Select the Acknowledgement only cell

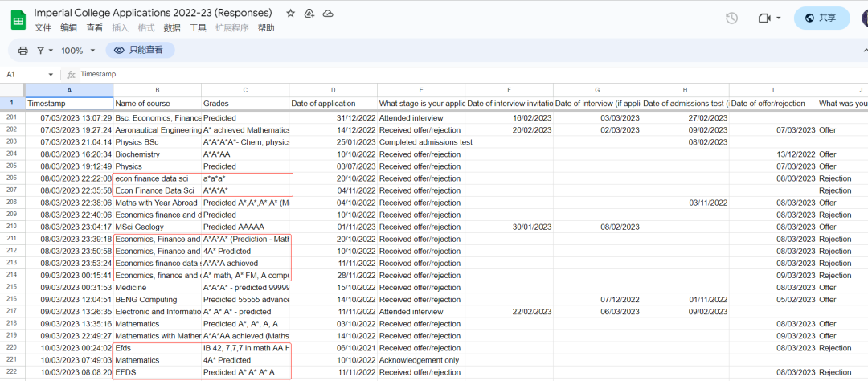click(421, 360)
